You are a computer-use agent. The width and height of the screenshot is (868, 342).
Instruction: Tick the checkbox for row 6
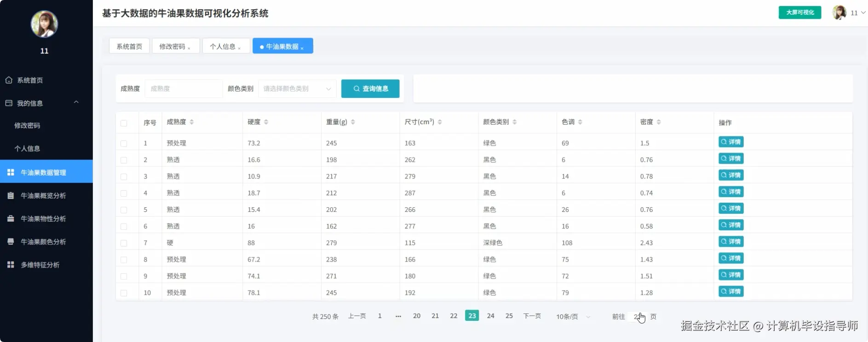click(124, 227)
